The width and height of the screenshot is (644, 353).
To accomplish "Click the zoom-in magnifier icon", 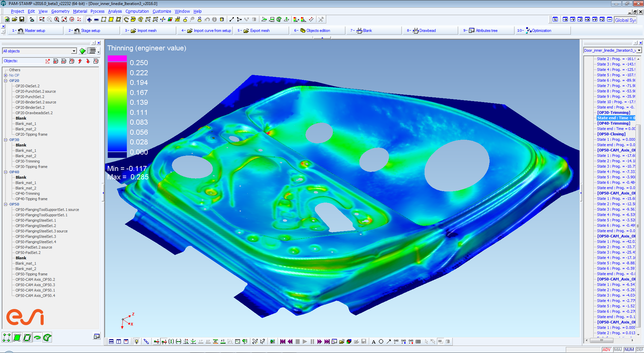I will (x=57, y=19).
